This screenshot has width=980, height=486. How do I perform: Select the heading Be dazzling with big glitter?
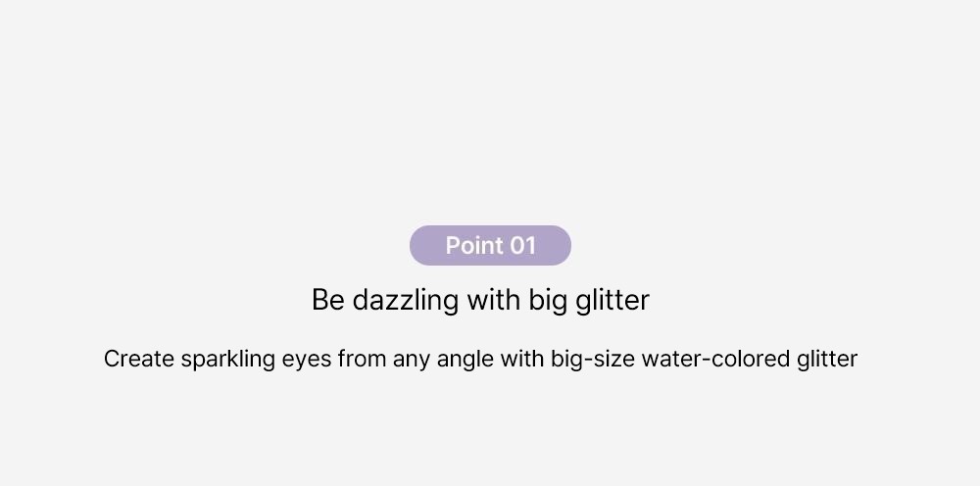(x=480, y=300)
